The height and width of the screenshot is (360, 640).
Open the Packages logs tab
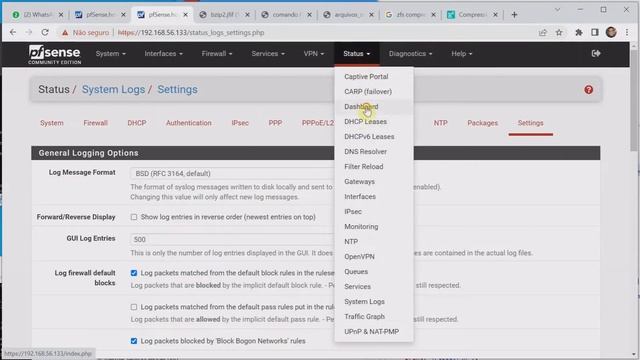482,123
